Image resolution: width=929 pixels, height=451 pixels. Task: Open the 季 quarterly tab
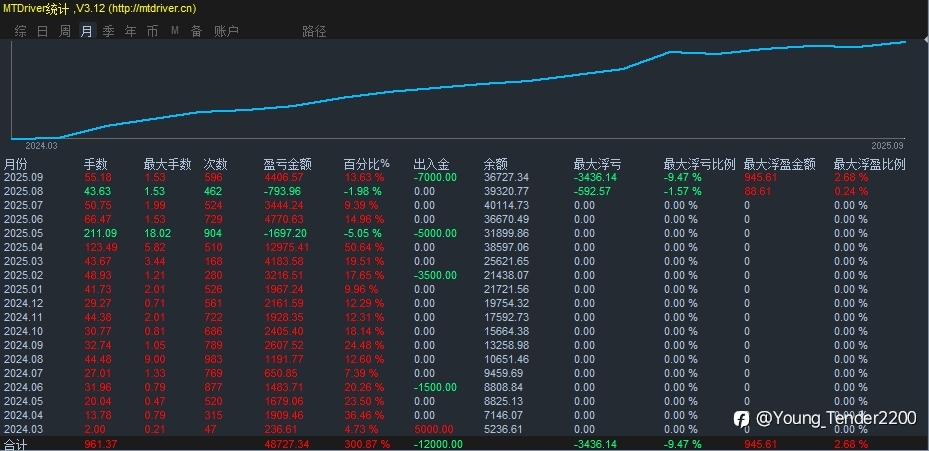(x=108, y=31)
